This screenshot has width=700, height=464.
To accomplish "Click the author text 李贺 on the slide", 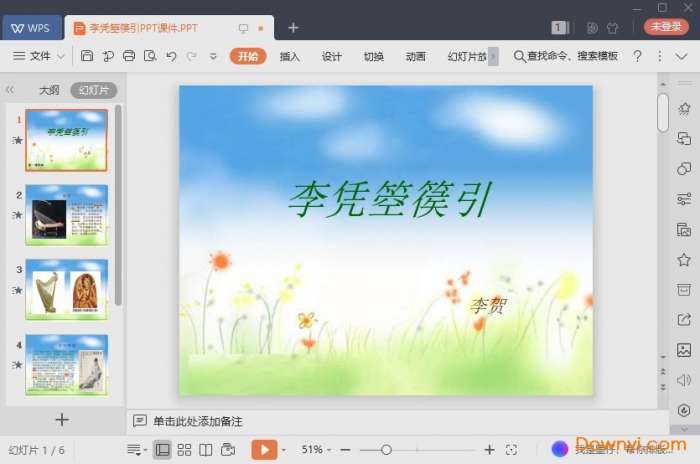I will point(488,306).
